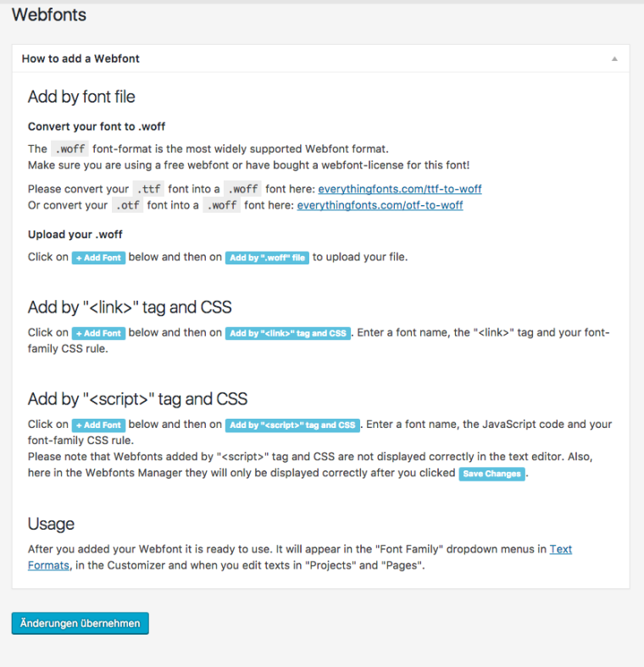Click the "How to add a Webfont" panel title
This screenshot has height=667, width=644.
click(x=80, y=58)
